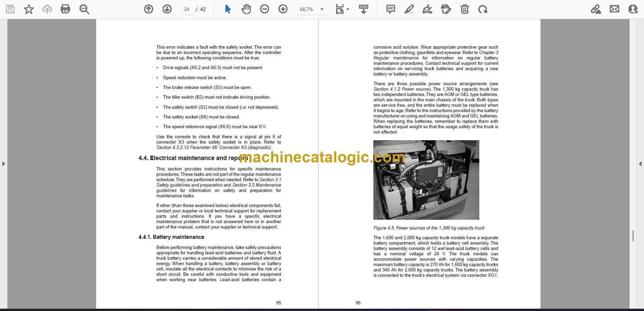The height and width of the screenshot is (311, 644).
Task: Activate the arrow selection tool
Action: point(228,9)
